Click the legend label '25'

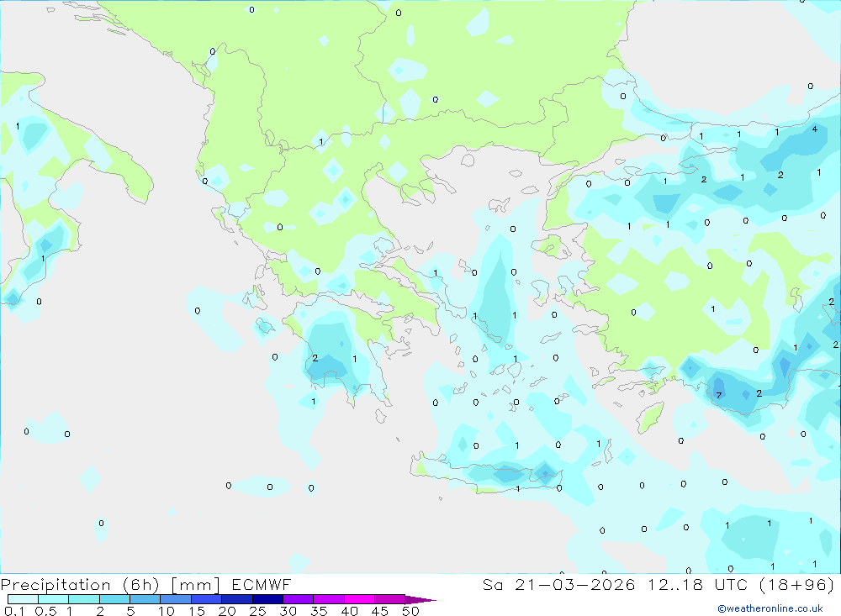257,611
